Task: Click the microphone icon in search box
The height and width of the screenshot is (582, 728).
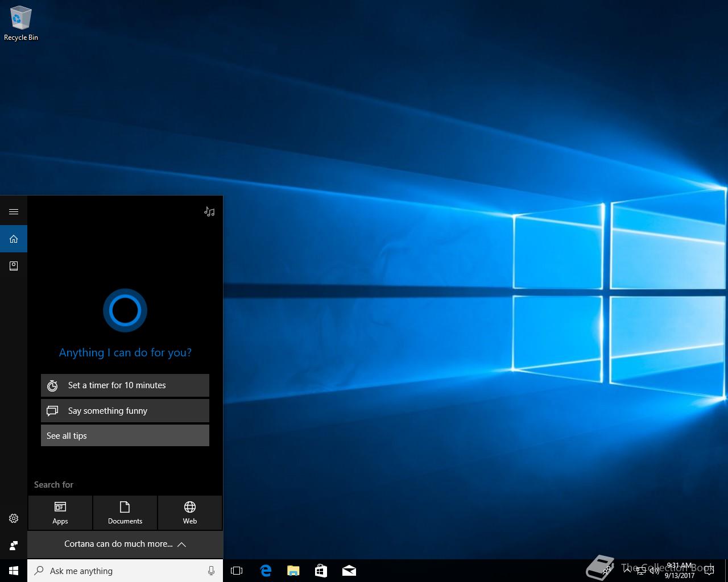Action: (x=211, y=571)
